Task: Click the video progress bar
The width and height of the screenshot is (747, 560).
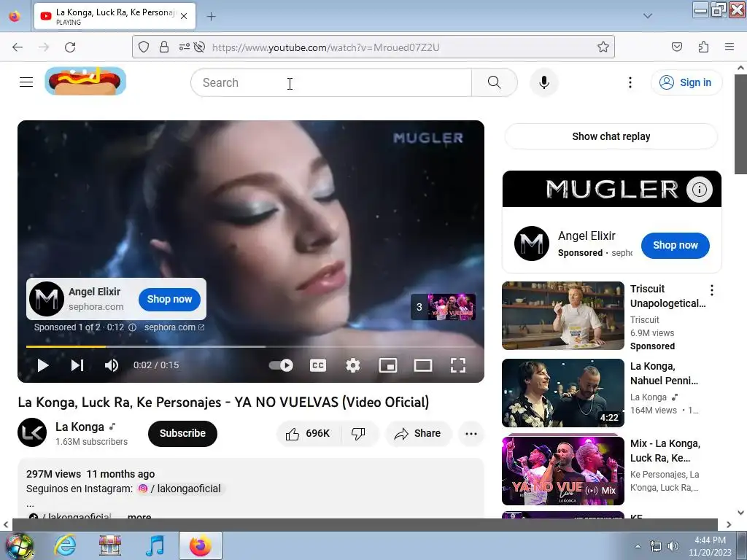Action: point(251,346)
